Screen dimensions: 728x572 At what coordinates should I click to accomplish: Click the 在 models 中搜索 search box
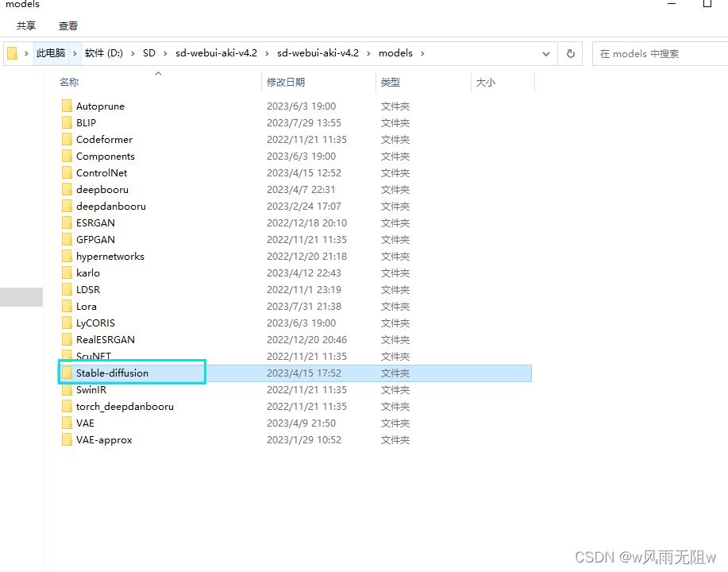coord(660,54)
